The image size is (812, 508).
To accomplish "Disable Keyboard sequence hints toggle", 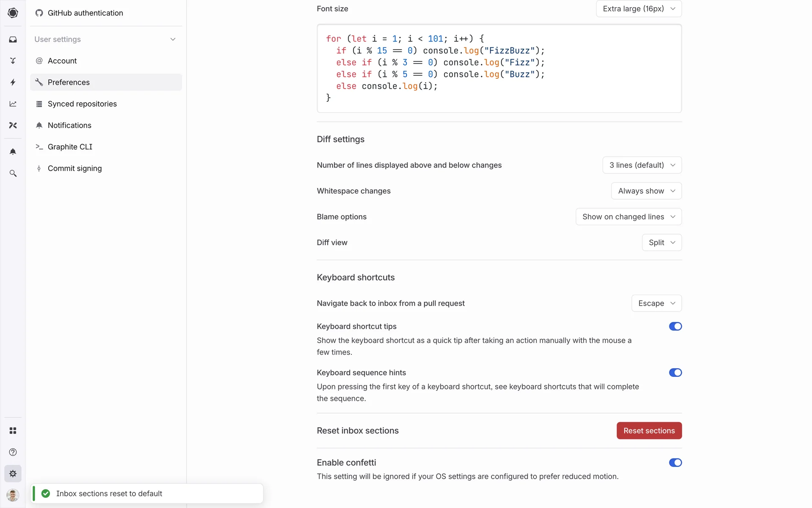I will click(675, 373).
